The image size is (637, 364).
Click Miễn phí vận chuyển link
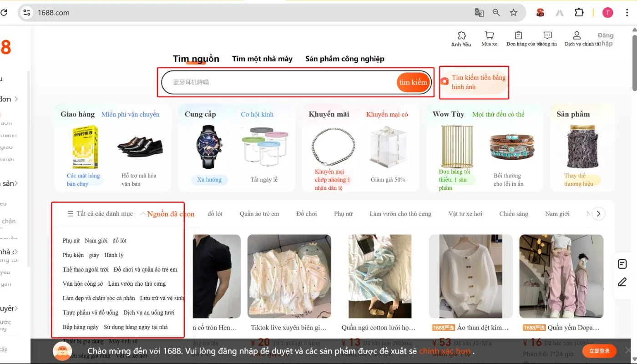pyautogui.click(x=130, y=114)
